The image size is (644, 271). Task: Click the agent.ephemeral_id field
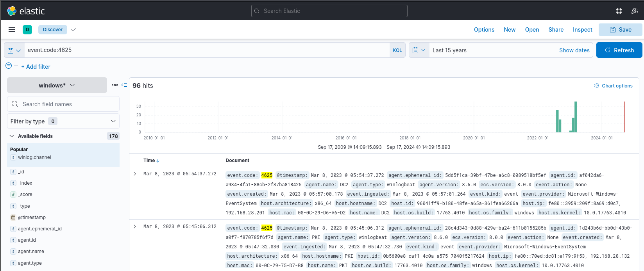point(40,229)
